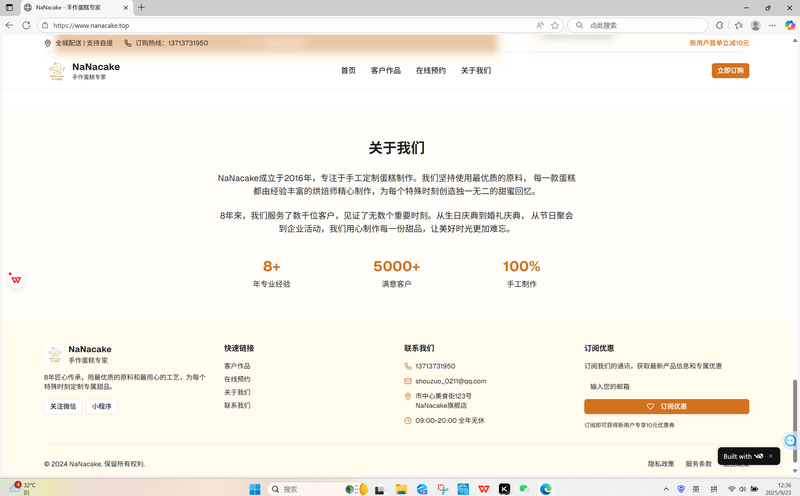Select 在线预约 in the top navigation

pyautogui.click(x=430, y=71)
